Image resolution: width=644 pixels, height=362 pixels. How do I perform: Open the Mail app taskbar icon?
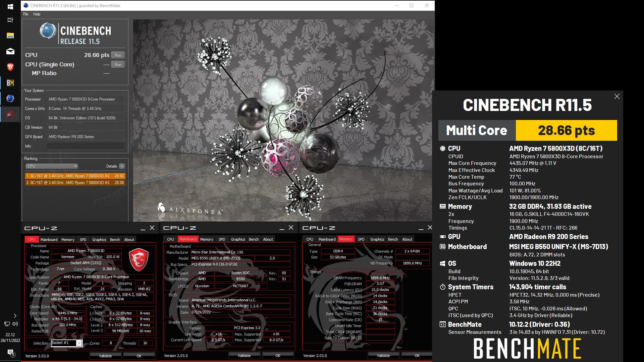tap(10, 51)
